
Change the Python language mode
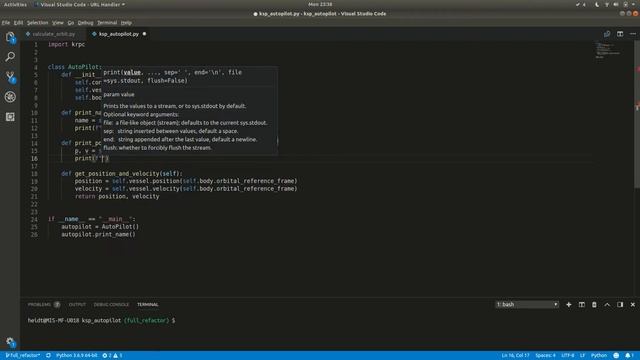599,356
